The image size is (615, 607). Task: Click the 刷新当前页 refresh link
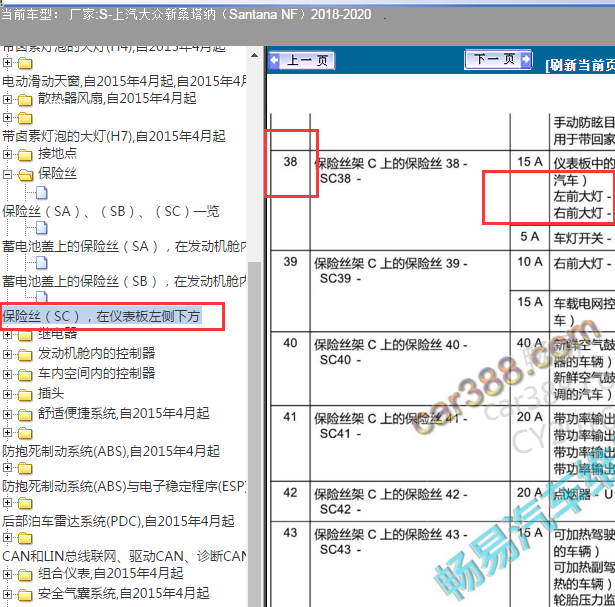click(580, 65)
